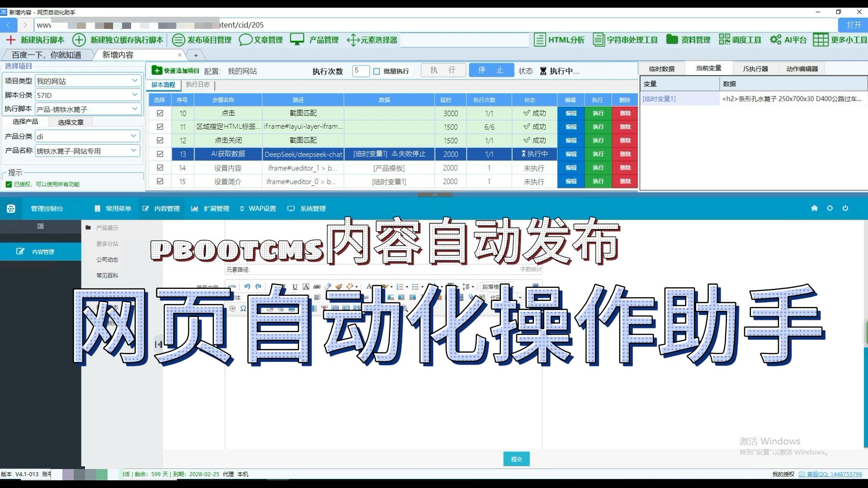Close the 新增内容 tab
This screenshot has width=868, height=488.
click(180, 55)
